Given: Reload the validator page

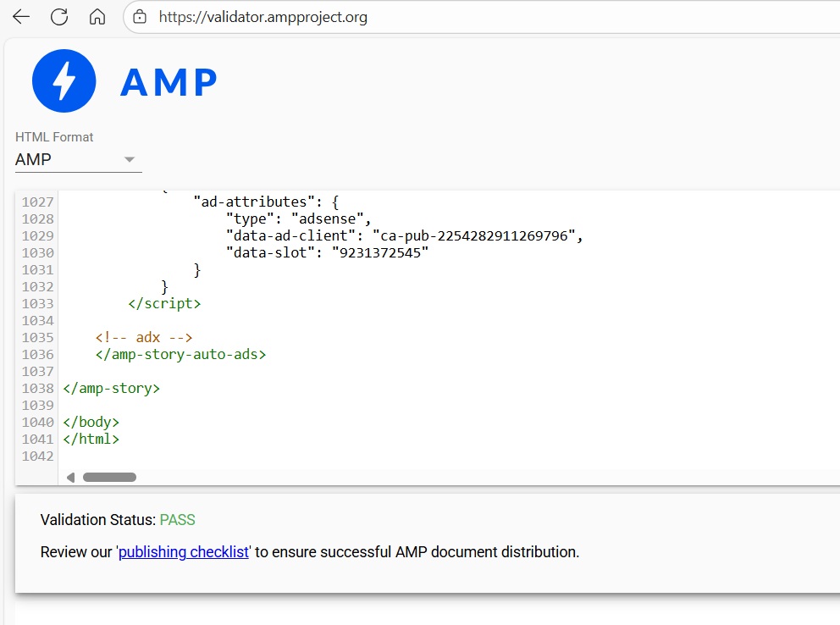Looking at the screenshot, I should tap(59, 17).
